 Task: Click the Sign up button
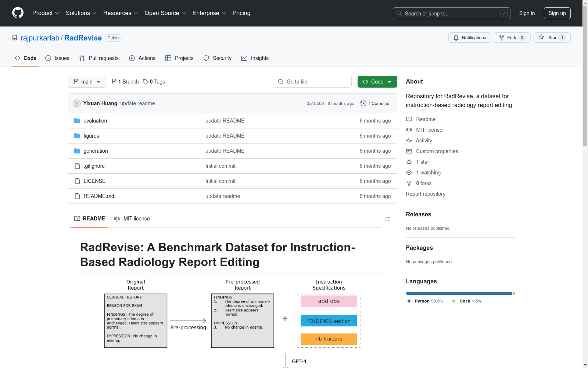pyautogui.click(x=557, y=13)
